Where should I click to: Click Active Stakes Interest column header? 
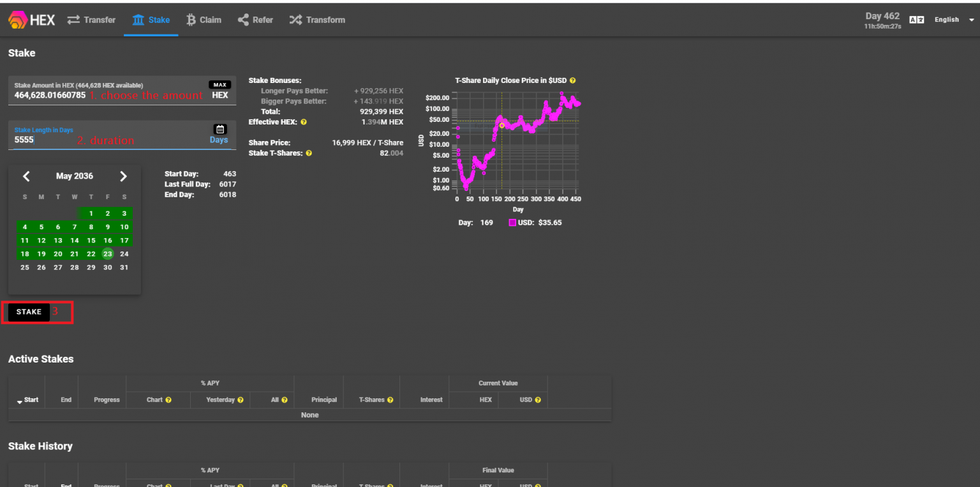[x=431, y=400]
